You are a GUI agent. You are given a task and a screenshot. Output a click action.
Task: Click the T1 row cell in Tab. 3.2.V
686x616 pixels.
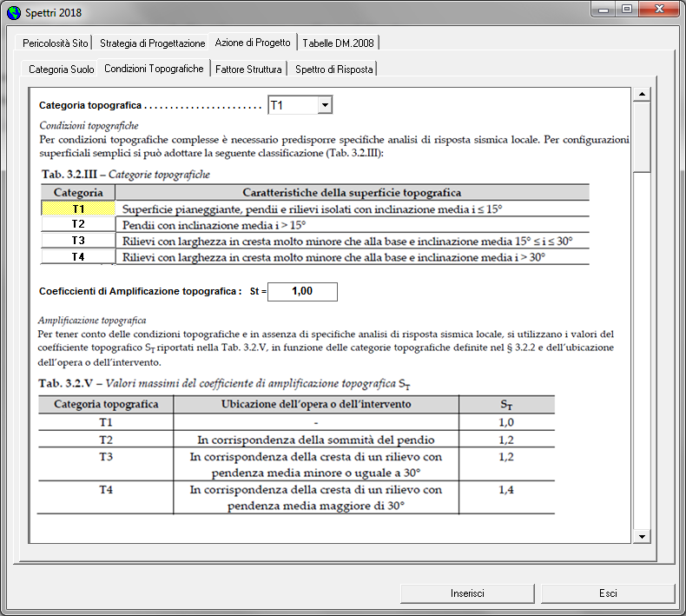click(x=106, y=422)
